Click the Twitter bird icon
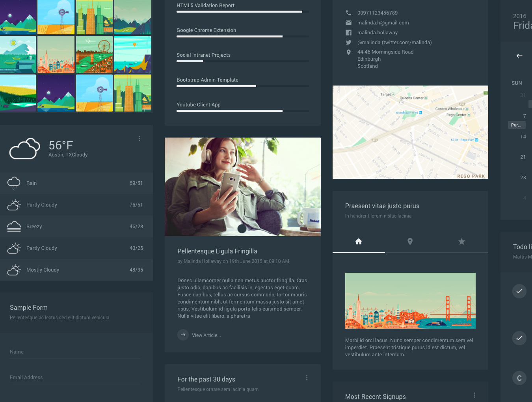The height and width of the screenshot is (402, 532). (348, 43)
